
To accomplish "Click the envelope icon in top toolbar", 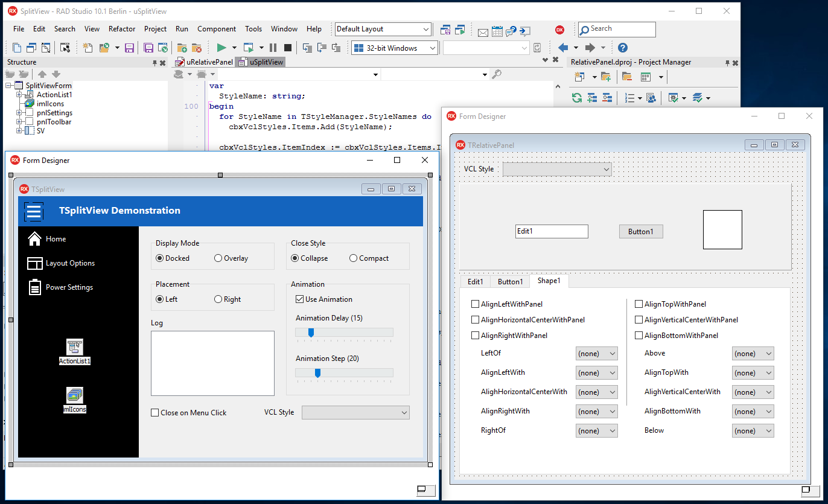I will click(483, 31).
